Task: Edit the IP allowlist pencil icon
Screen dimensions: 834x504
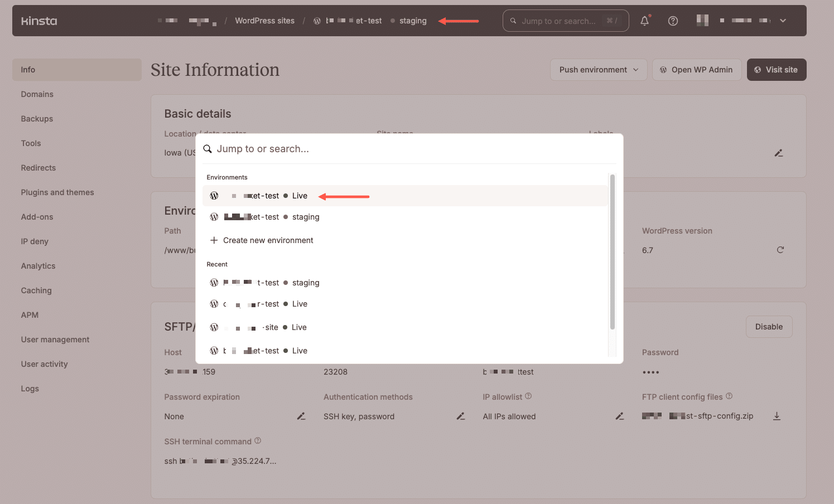Action: (619, 416)
